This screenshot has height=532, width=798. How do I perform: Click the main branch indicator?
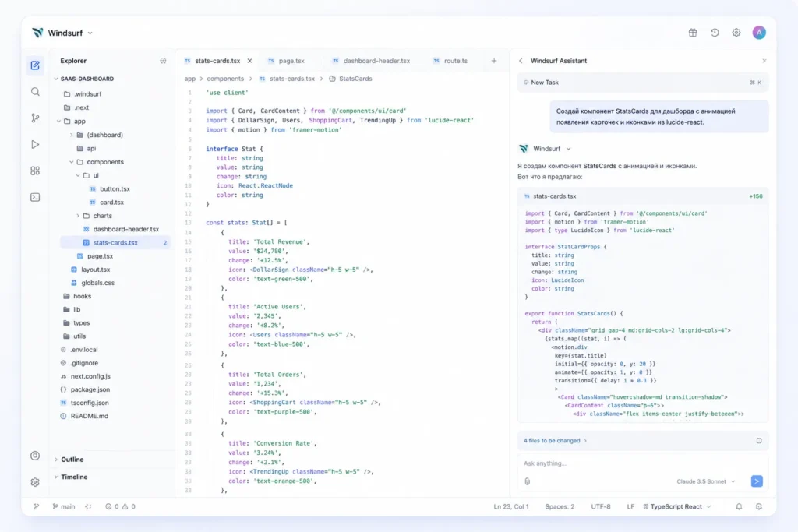(x=64, y=506)
